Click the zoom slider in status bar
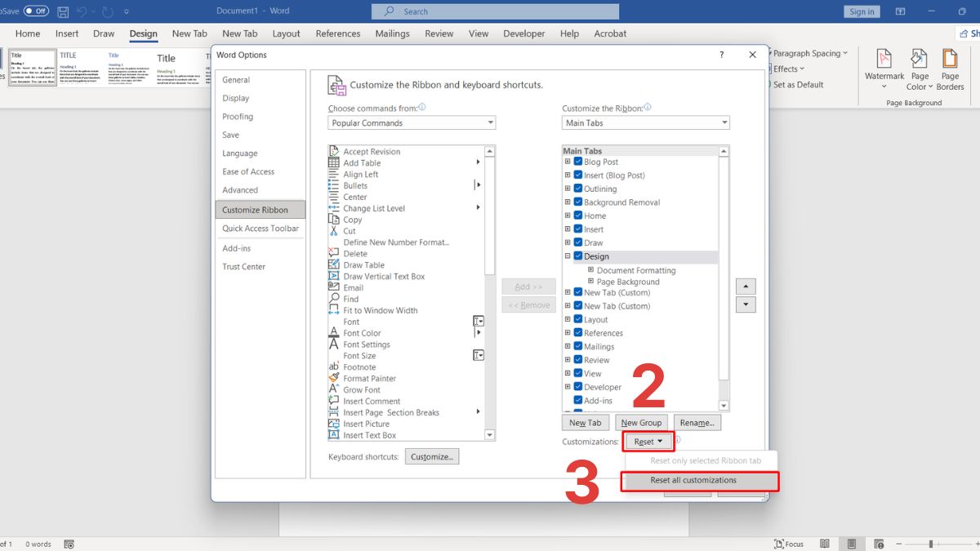The width and height of the screenshot is (980, 551). [930, 544]
